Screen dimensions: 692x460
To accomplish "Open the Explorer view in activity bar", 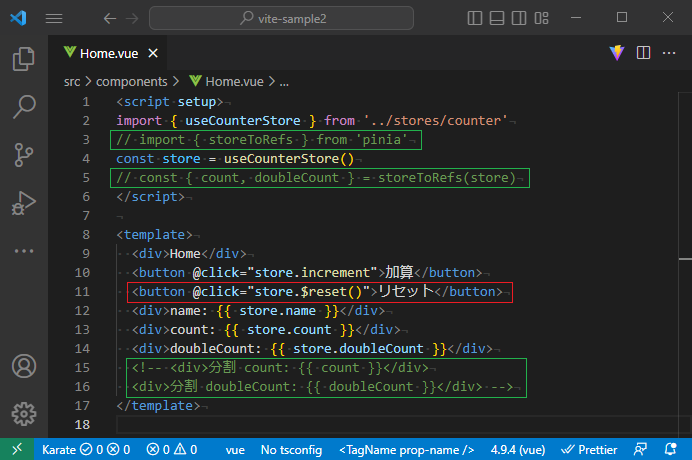I will (x=24, y=59).
